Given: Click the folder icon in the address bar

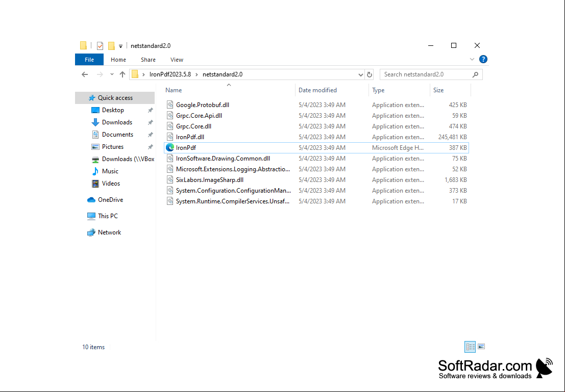Looking at the screenshot, I should coord(135,74).
